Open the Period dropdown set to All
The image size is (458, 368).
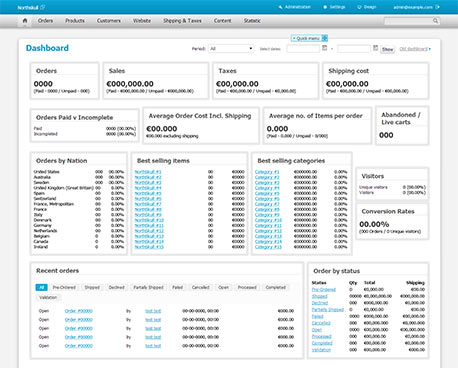click(x=231, y=49)
